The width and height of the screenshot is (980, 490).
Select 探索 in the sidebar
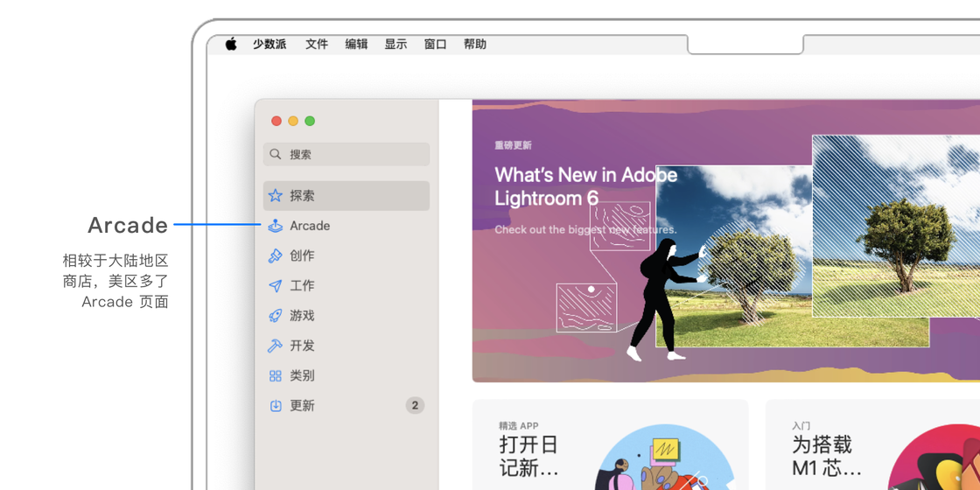click(346, 196)
